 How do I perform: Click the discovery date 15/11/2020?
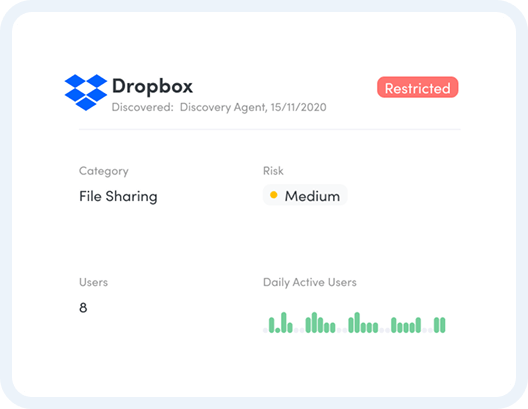pyautogui.click(x=298, y=107)
